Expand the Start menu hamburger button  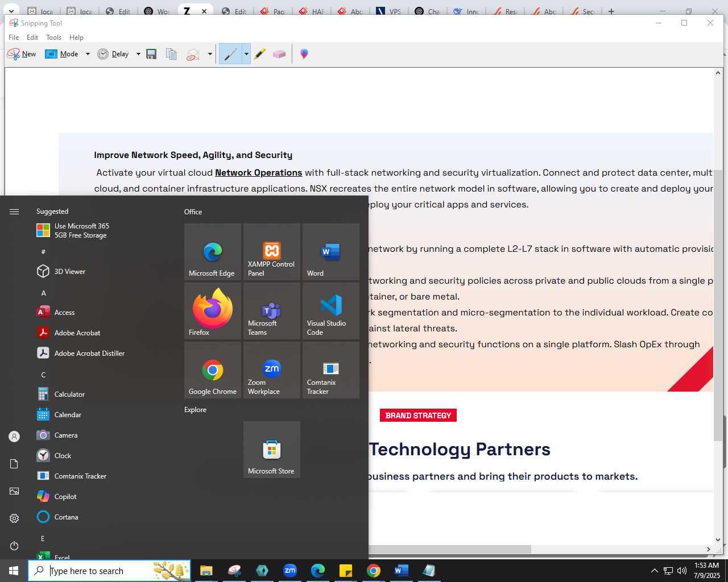[x=14, y=211]
